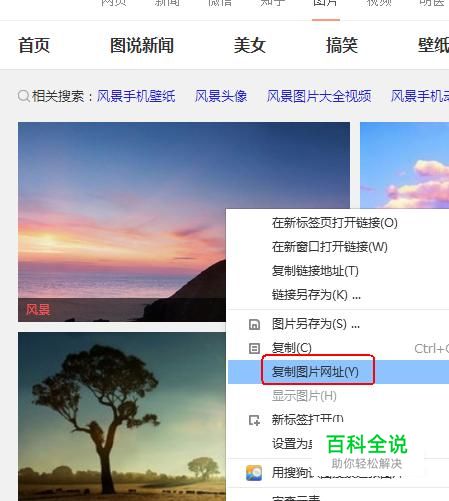Open related search 风景图片大全视频
Viewport: 449px width, 501px height.
pos(319,96)
